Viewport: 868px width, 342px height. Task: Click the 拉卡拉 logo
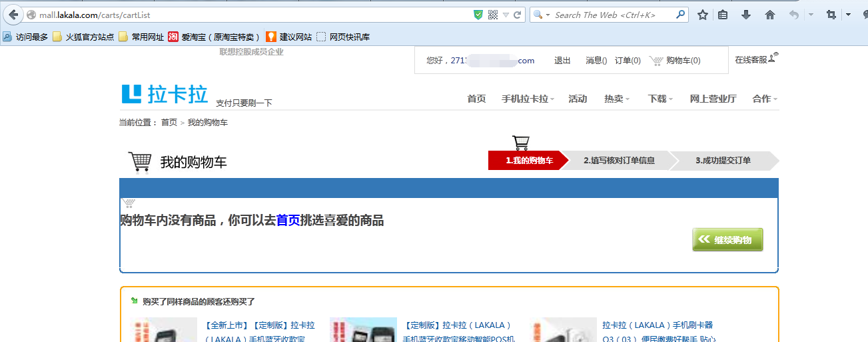(x=165, y=95)
